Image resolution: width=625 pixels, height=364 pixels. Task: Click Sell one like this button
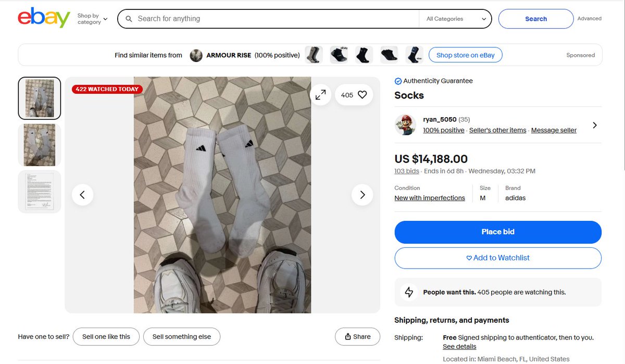coord(106,336)
